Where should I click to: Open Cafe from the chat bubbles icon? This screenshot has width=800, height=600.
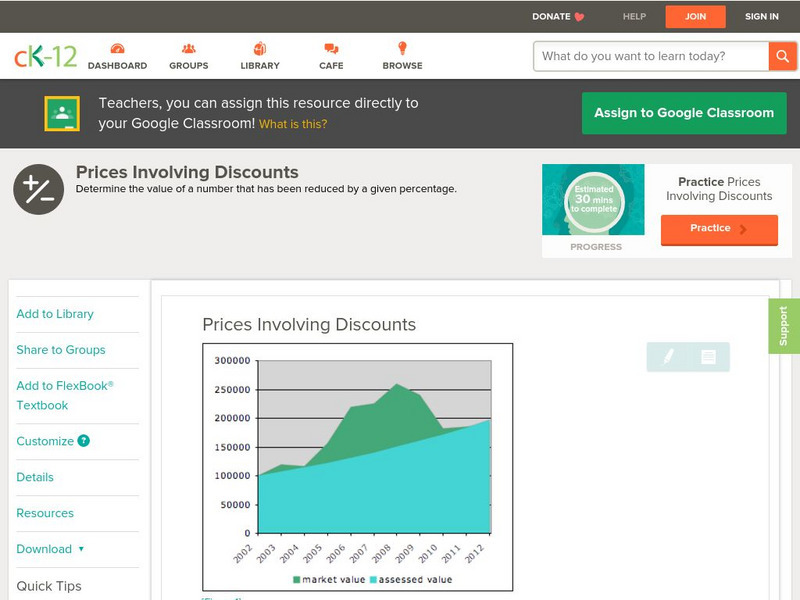[331, 49]
